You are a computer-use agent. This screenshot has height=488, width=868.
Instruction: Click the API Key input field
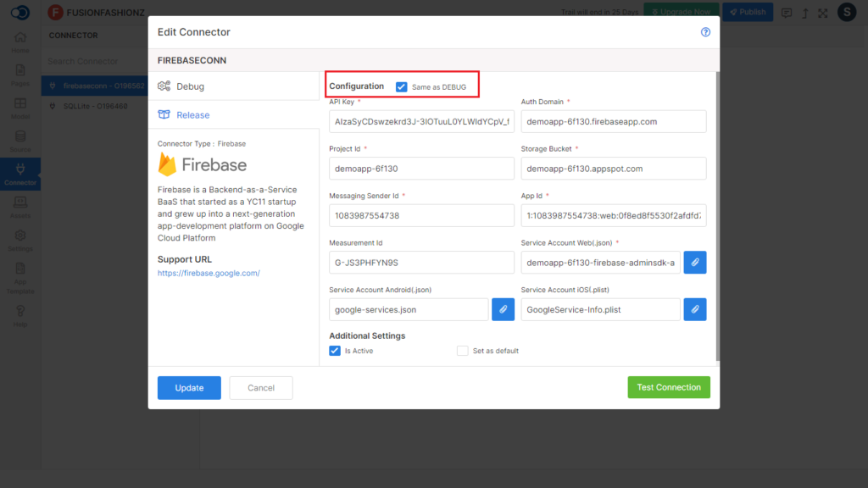click(421, 122)
